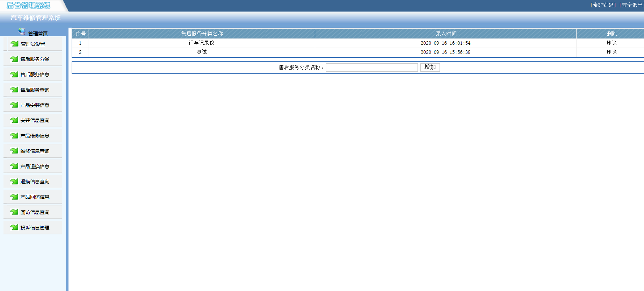644x291 pixels.
Task: Open 退换信息查询 menu entry
Action: coord(35,182)
